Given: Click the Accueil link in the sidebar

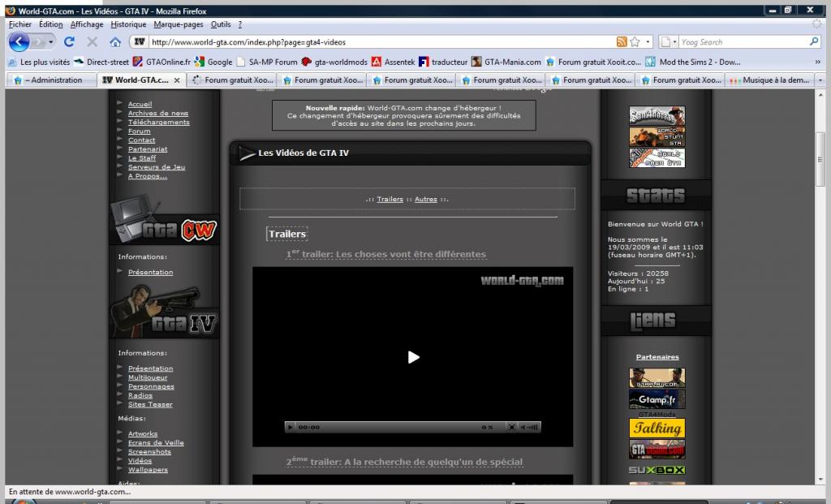Looking at the screenshot, I should tap(140, 105).
